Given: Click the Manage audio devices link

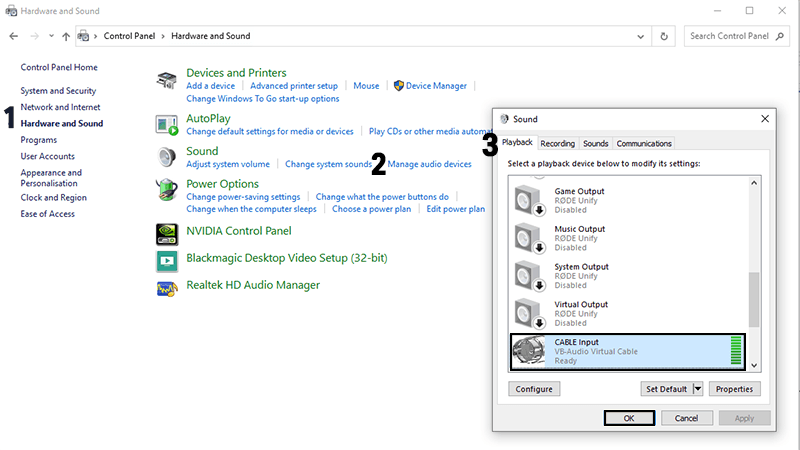Looking at the screenshot, I should (429, 164).
